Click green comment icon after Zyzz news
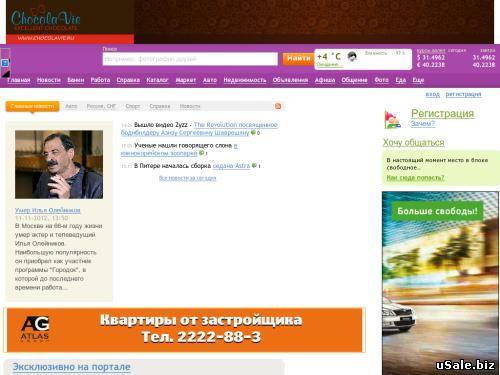Viewport: 500px width, 375px height. 253,133
